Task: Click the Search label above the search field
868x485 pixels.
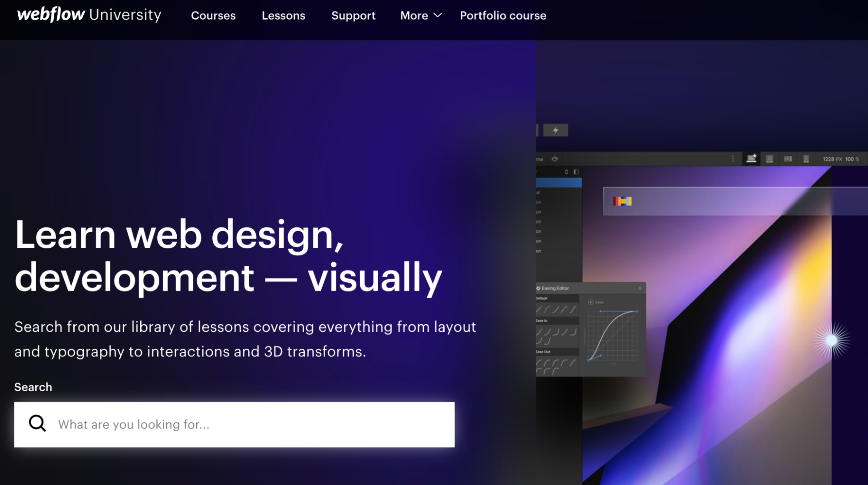Action: click(x=33, y=387)
